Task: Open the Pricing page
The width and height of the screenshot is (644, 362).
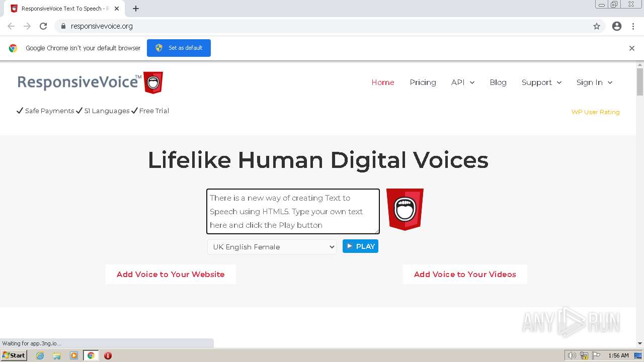Action: (423, 82)
